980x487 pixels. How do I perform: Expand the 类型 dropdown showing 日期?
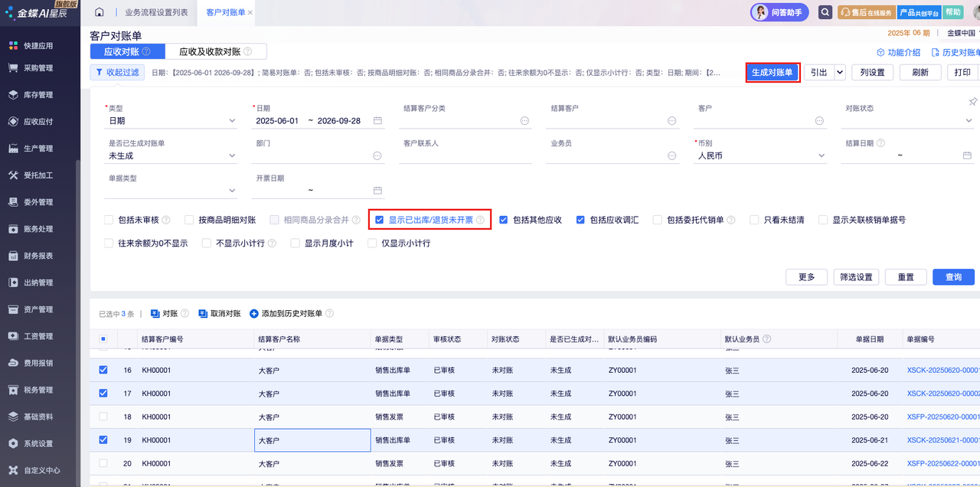(x=233, y=121)
